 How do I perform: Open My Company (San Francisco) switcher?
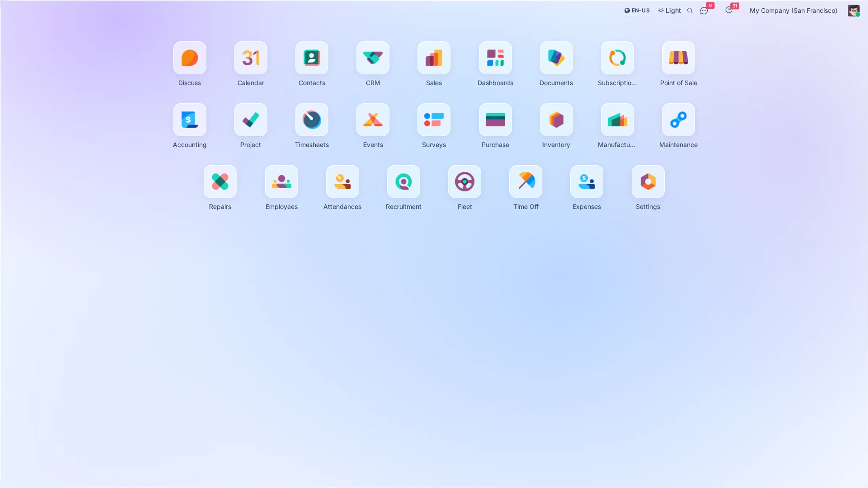tap(793, 11)
